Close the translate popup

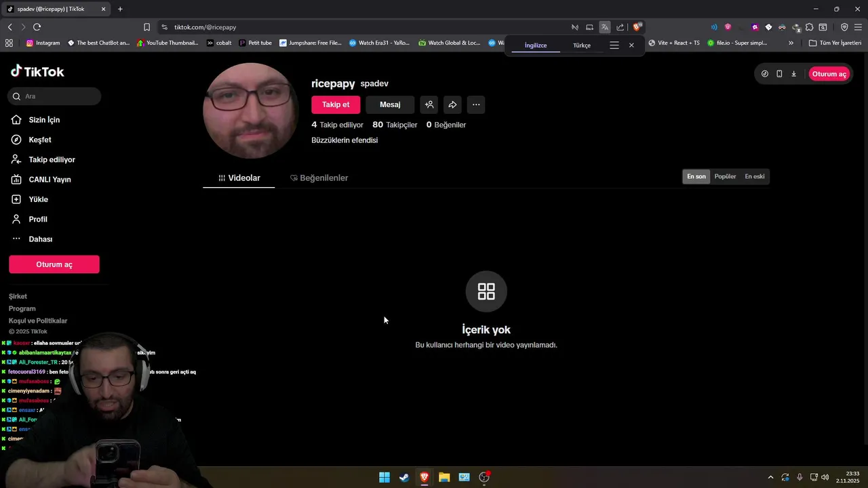click(631, 45)
